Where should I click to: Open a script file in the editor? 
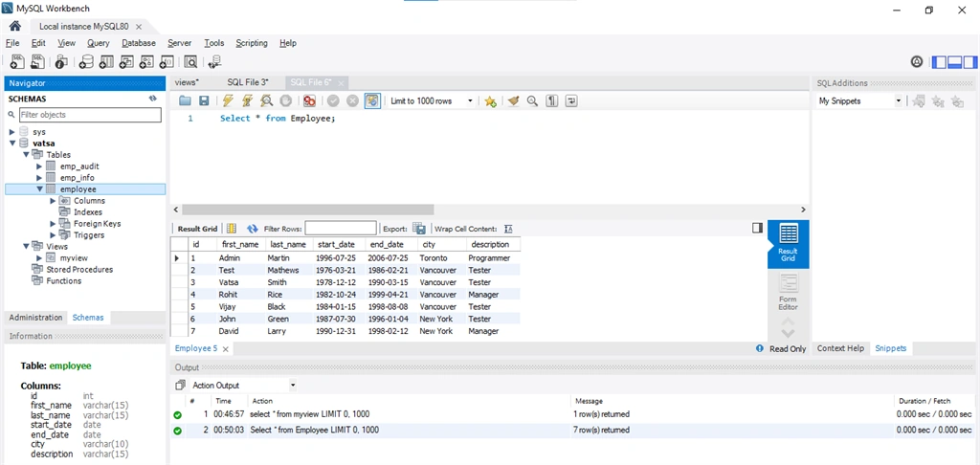coord(185,100)
